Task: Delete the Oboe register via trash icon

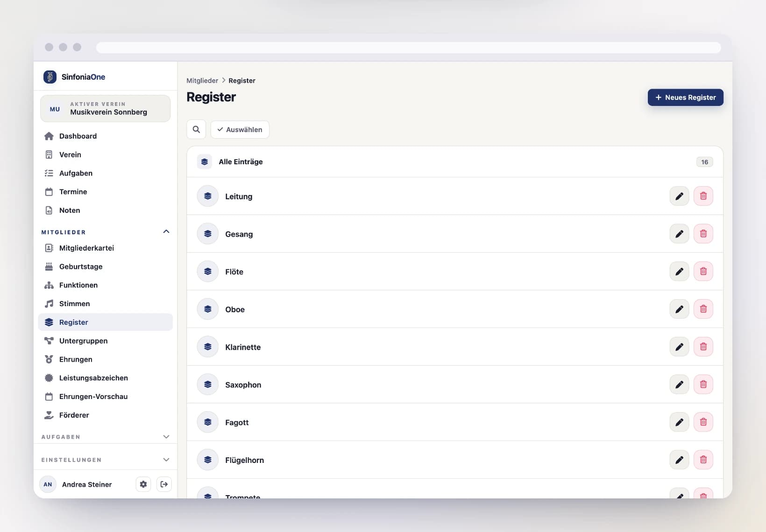Action: tap(703, 309)
